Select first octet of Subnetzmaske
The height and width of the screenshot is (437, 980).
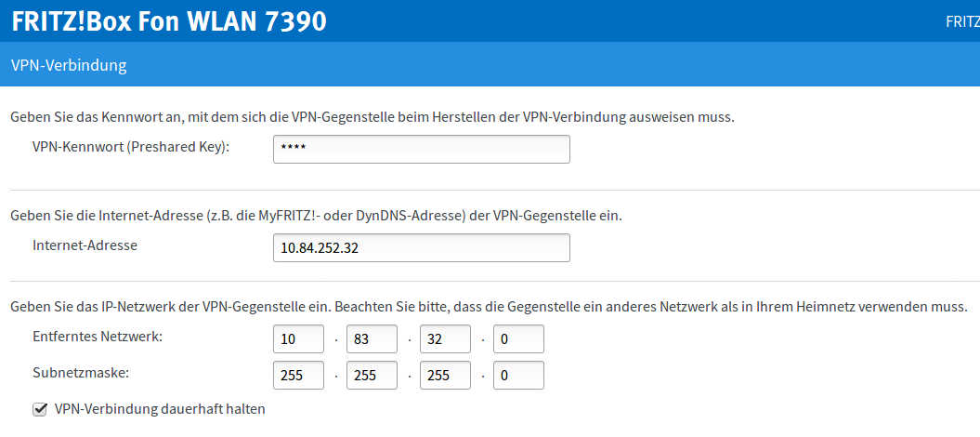(x=298, y=375)
